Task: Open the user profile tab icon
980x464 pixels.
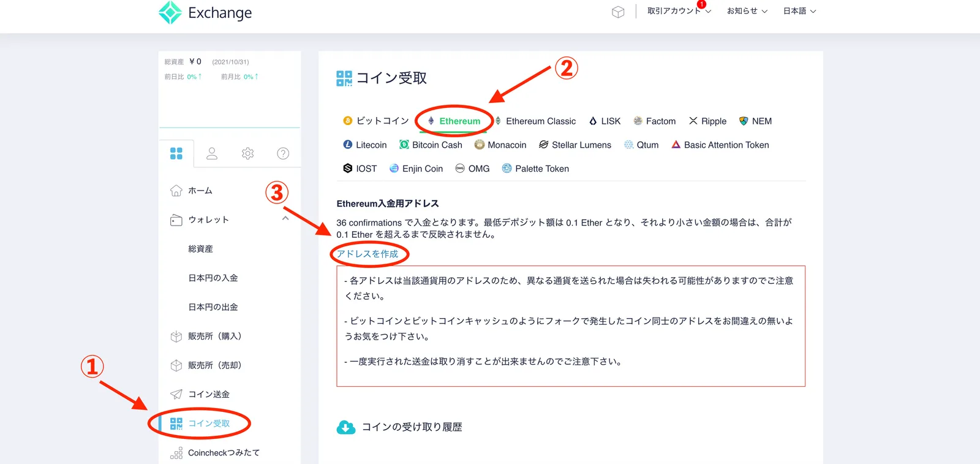Action: [x=212, y=153]
